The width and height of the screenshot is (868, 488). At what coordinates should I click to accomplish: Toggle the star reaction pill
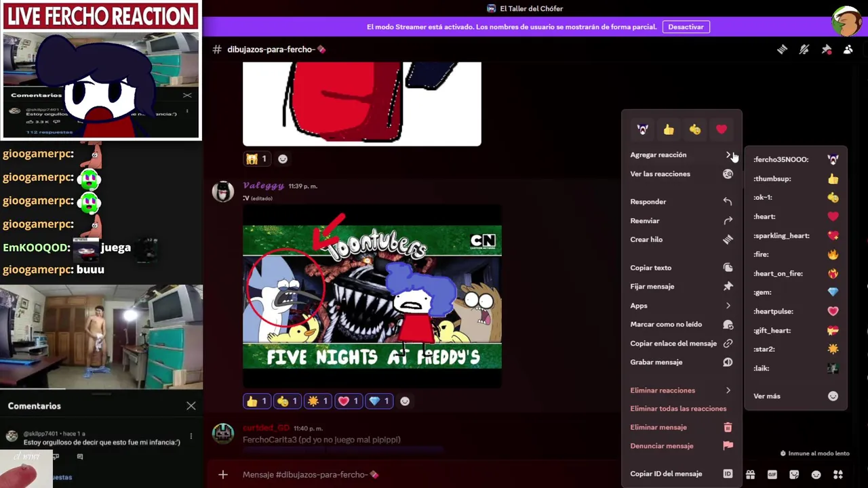(317, 401)
